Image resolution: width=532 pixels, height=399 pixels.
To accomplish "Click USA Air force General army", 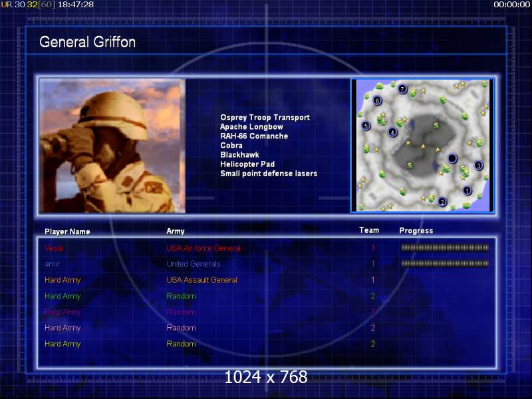I will click(x=203, y=248).
